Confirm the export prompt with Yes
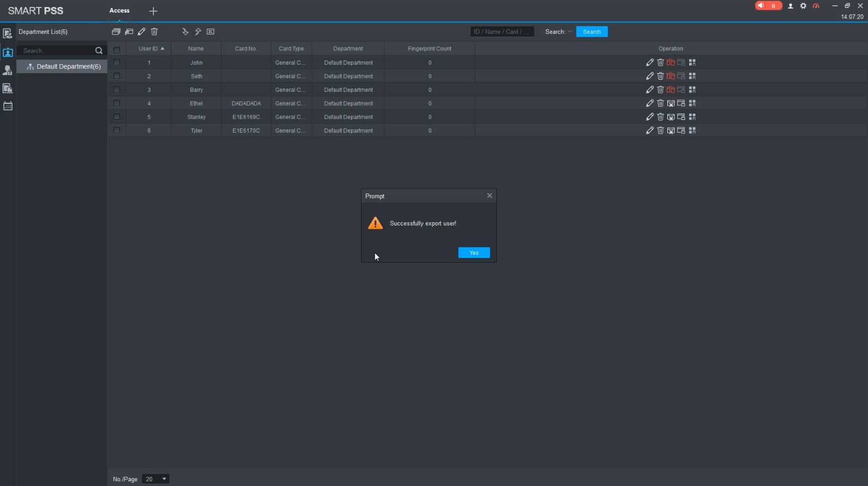The image size is (868, 486). pyautogui.click(x=474, y=253)
